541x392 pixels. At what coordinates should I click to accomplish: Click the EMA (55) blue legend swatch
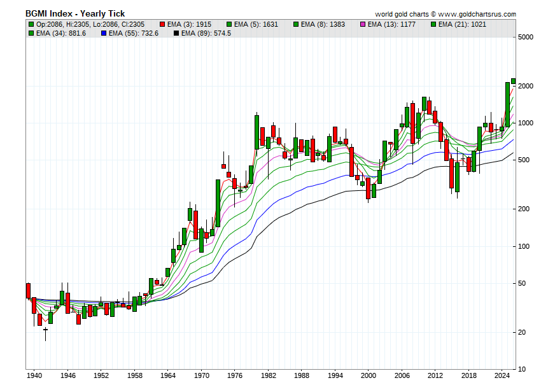(104, 33)
